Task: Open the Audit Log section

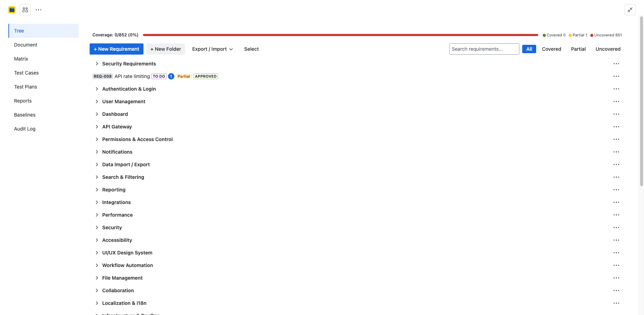Action: [x=24, y=129]
